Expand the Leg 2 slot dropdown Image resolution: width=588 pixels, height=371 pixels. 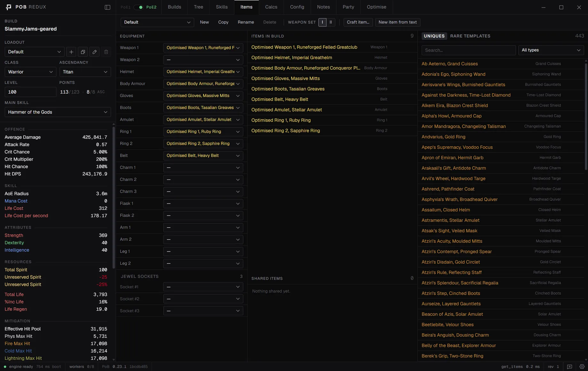click(x=203, y=263)
